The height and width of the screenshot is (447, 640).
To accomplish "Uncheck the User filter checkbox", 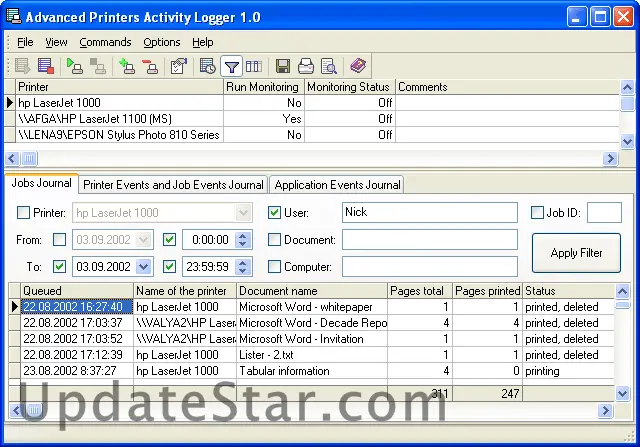I will [274, 212].
